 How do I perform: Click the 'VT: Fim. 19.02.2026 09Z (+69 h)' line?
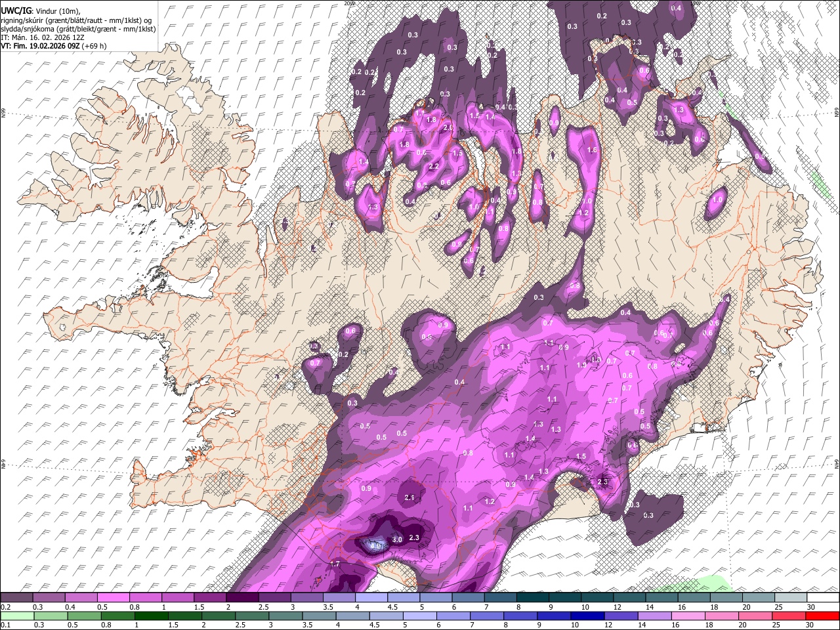54,46
